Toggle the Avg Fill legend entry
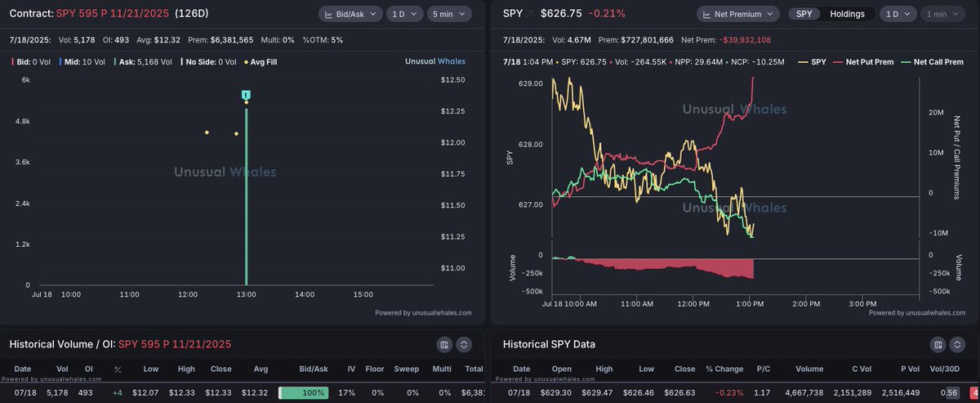 (261, 61)
